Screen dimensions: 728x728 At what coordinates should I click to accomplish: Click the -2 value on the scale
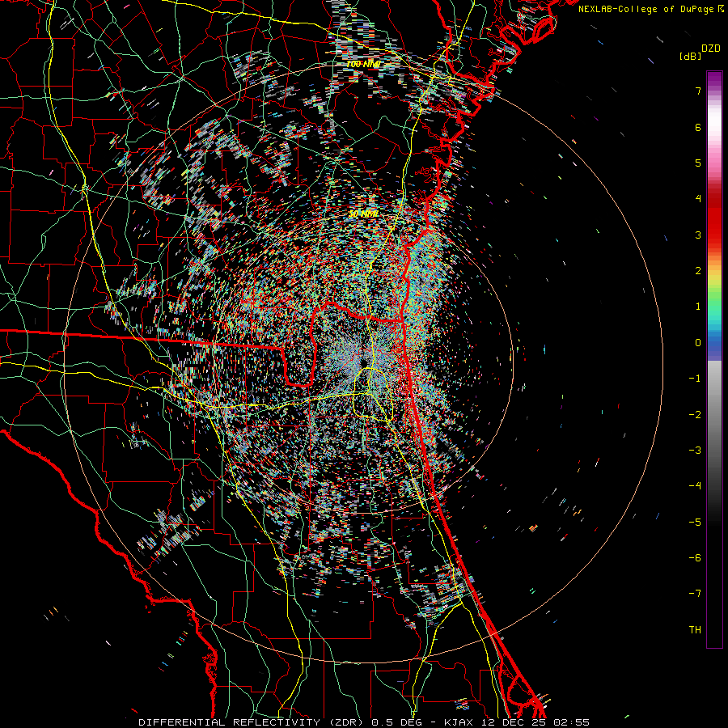pyautogui.click(x=695, y=414)
